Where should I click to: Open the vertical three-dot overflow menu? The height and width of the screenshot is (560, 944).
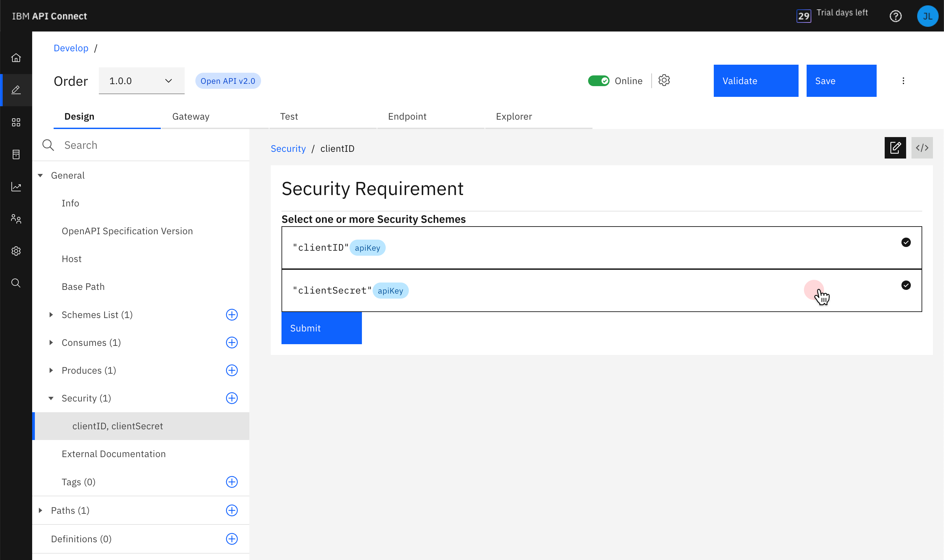pyautogui.click(x=903, y=81)
